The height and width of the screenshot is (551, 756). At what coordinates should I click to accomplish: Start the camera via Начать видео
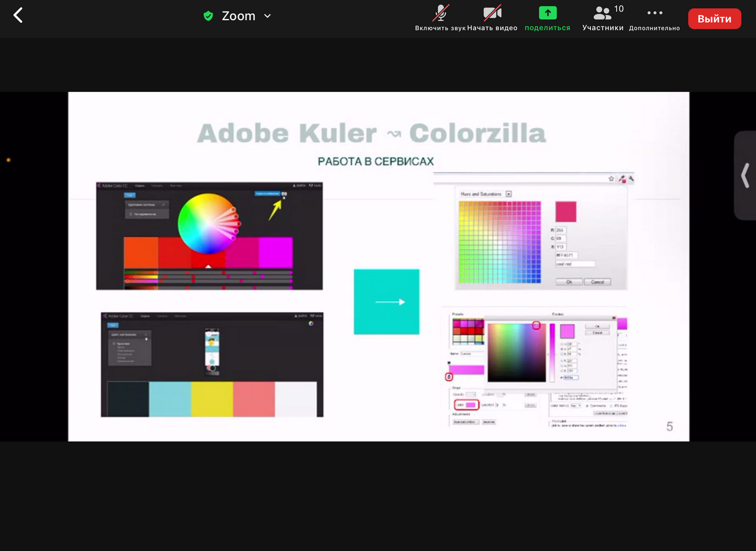click(x=492, y=18)
